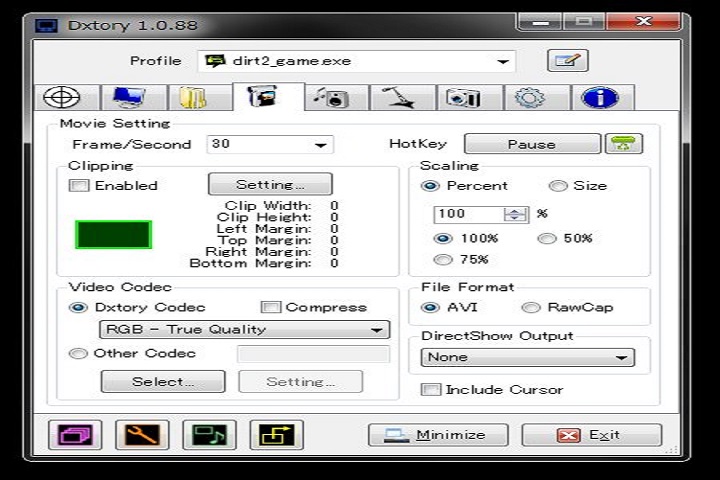Click the Bottom Margin: label

pyautogui.click(x=250, y=263)
